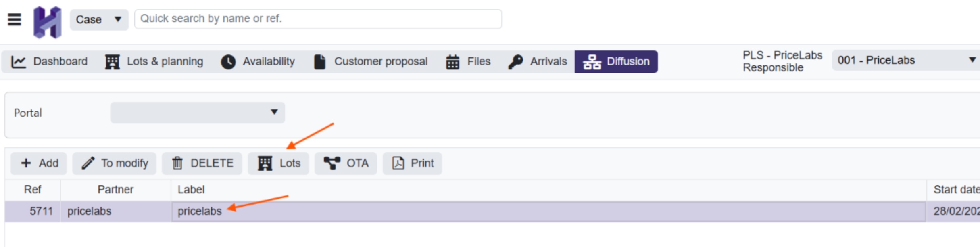Click the Lots button in toolbar
Image resolution: width=980 pixels, height=247 pixels.
[279, 163]
